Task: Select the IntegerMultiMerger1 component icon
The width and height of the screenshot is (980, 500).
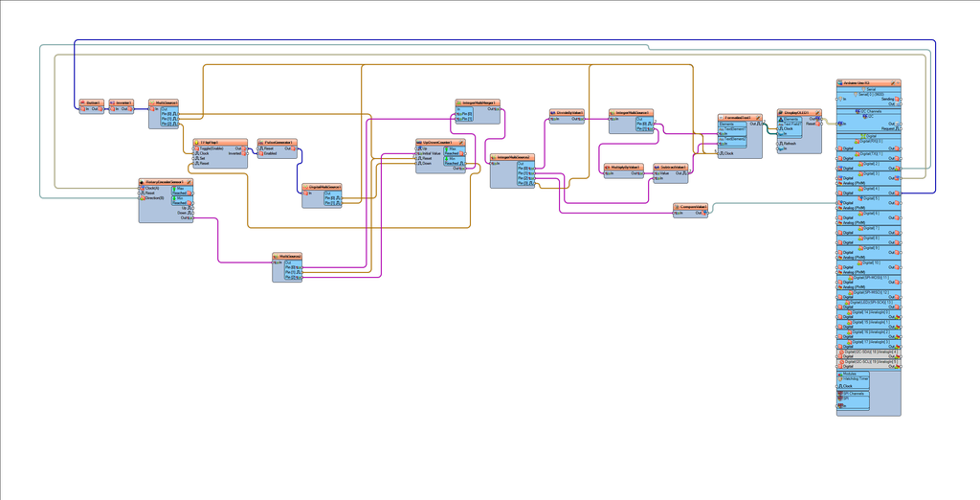Action: pos(459,102)
